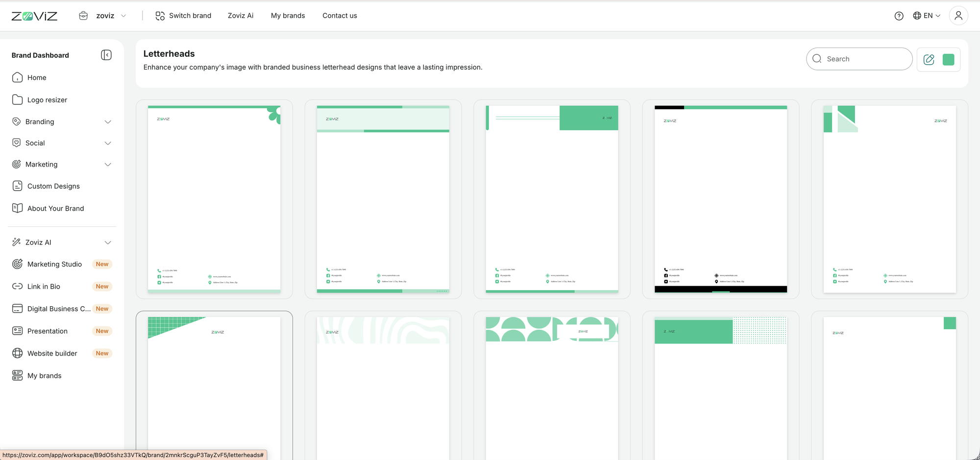Select letterhead with green flower corner

(x=214, y=199)
